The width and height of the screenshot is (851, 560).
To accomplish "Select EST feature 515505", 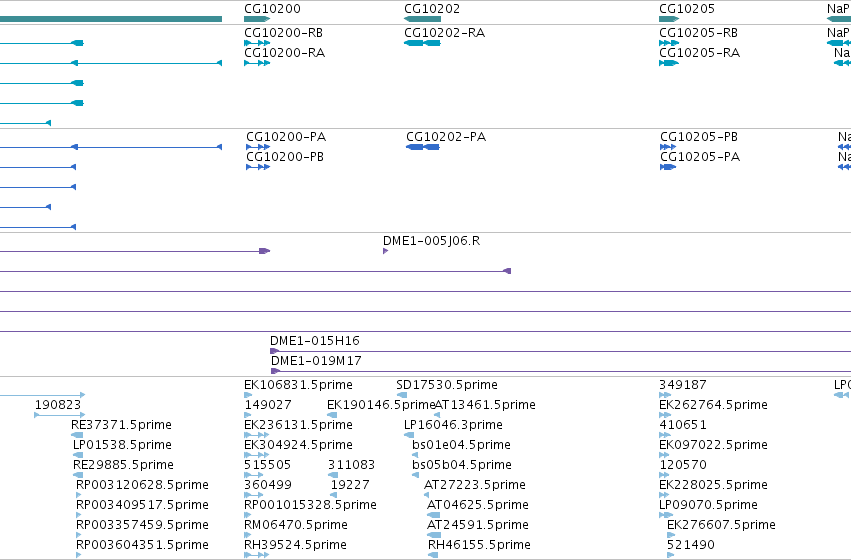I will coord(268,465).
